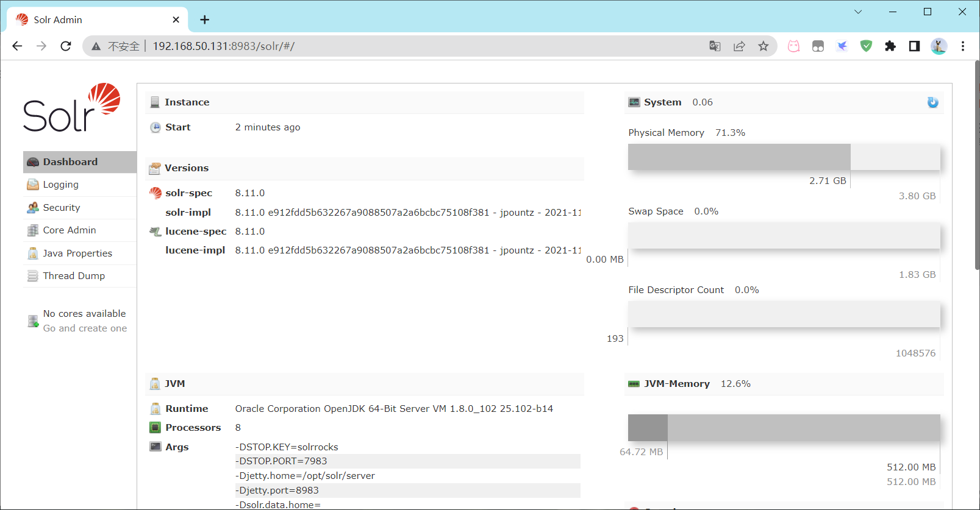
Task: Close the Solr Admin tab
Action: 176,20
